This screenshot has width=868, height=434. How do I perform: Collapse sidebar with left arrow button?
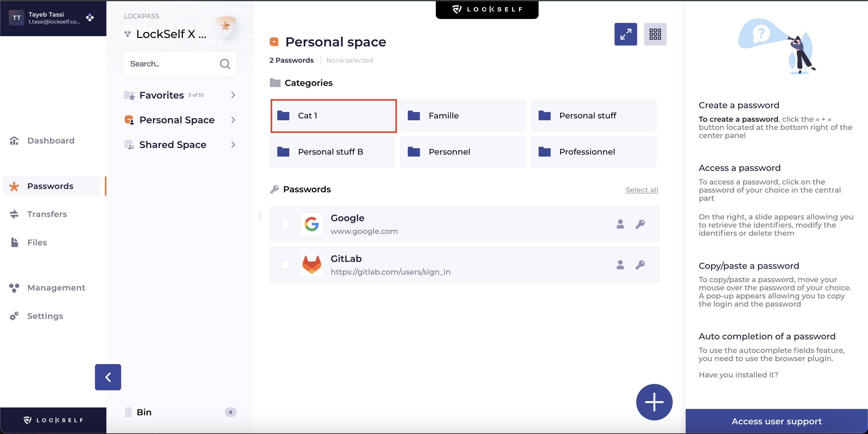click(x=108, y=377)
